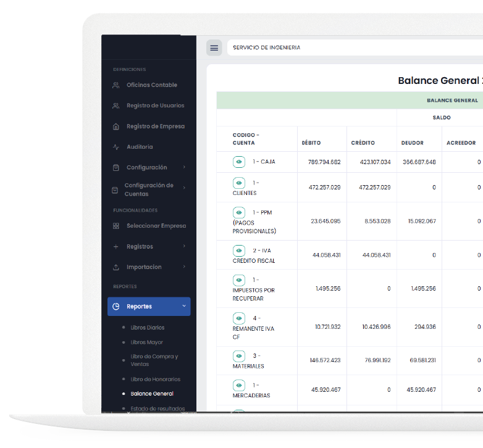View details of Remanente IVA CF account
This screenshot has height=448, width=483.
(x=239, y=318)
